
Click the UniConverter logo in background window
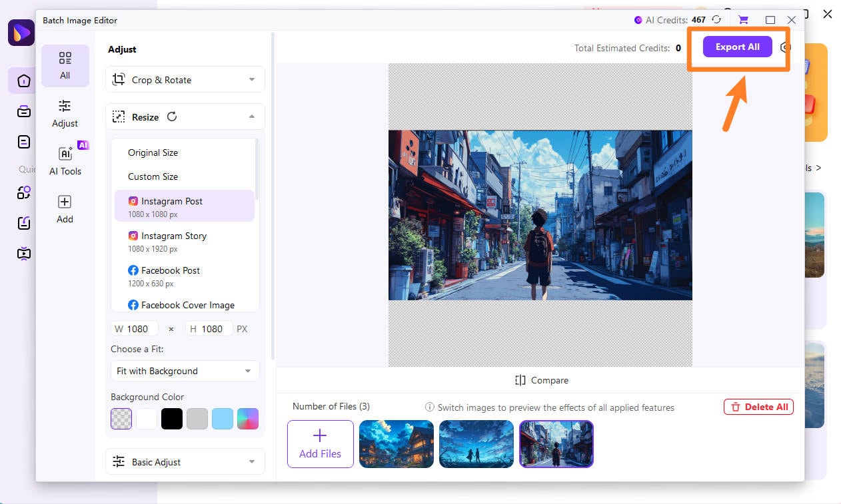tap(21, 33)
